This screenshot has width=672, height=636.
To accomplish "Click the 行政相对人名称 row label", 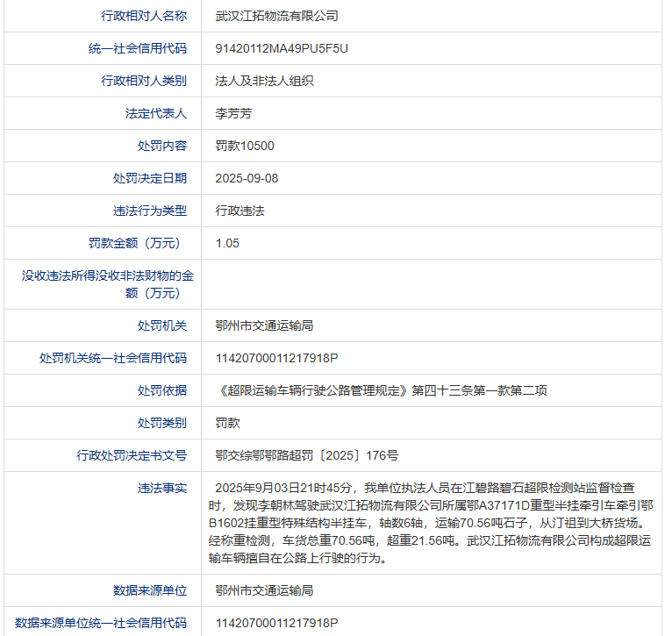I will [x=144, y=16].
